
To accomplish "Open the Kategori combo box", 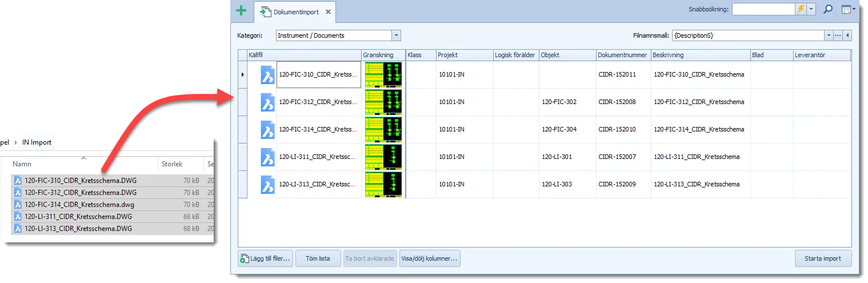I will (338, 35).
